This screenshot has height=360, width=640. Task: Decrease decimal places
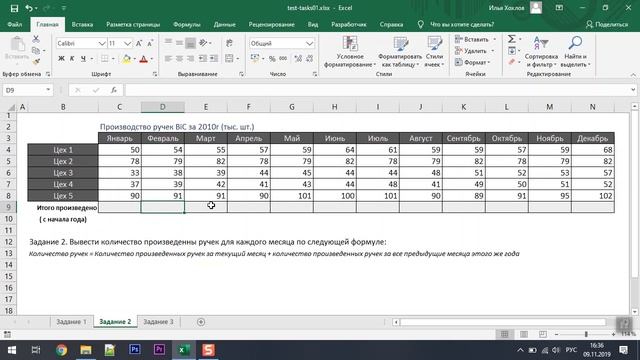pyautogui.click(x=309, y=59)
